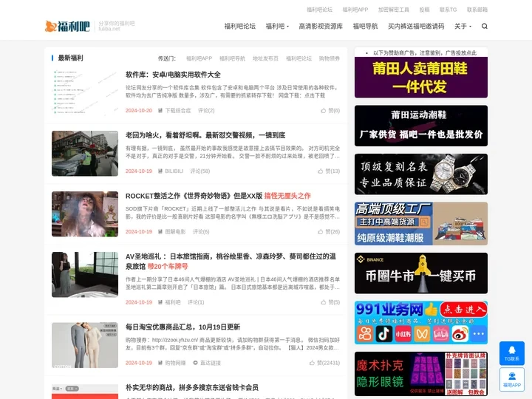The width and height of the screenshot is (532, 399).
Task: Click the 福利吧 site logo
Action: [x=67, y=26]
